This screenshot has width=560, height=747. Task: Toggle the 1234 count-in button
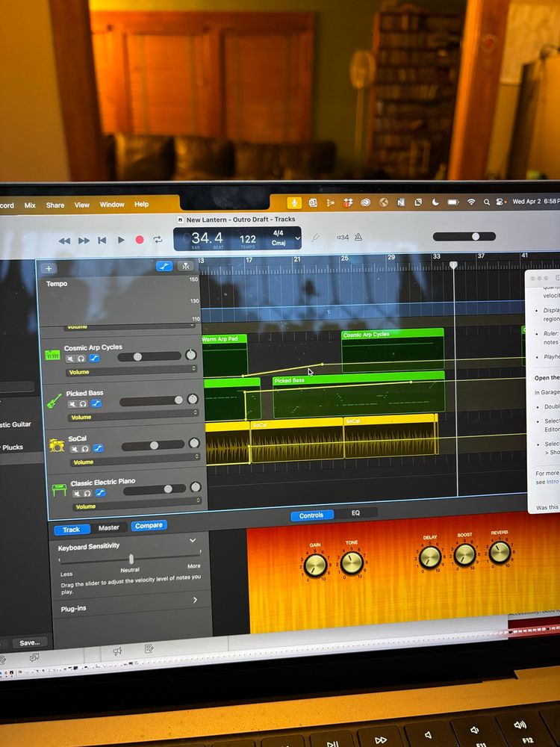click(343, 237)
